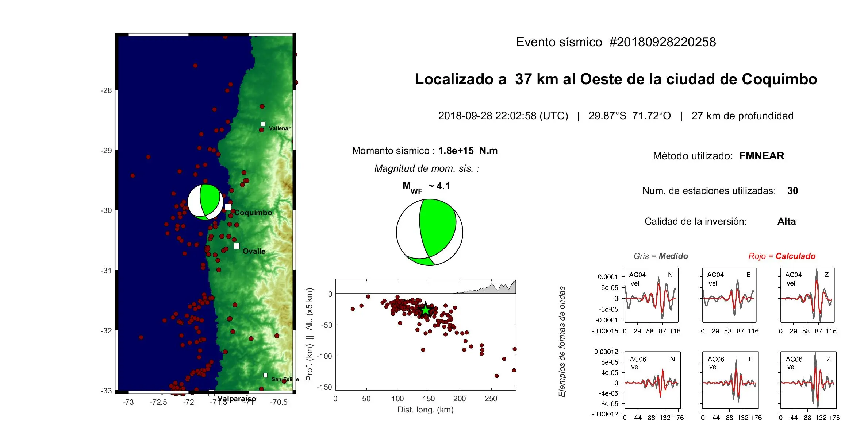Click the San Felipe city square marker

(265, 375)
